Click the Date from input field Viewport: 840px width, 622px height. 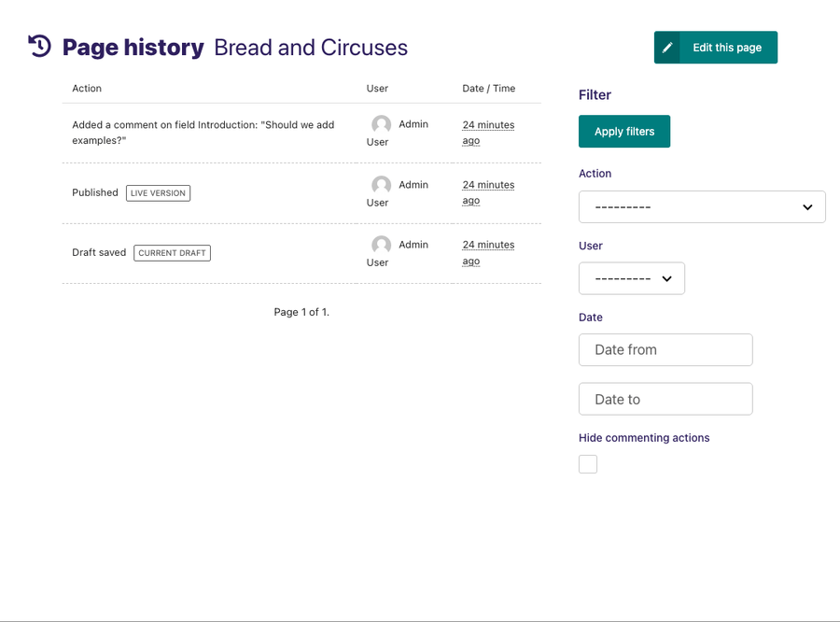click(x=665, y=350)
